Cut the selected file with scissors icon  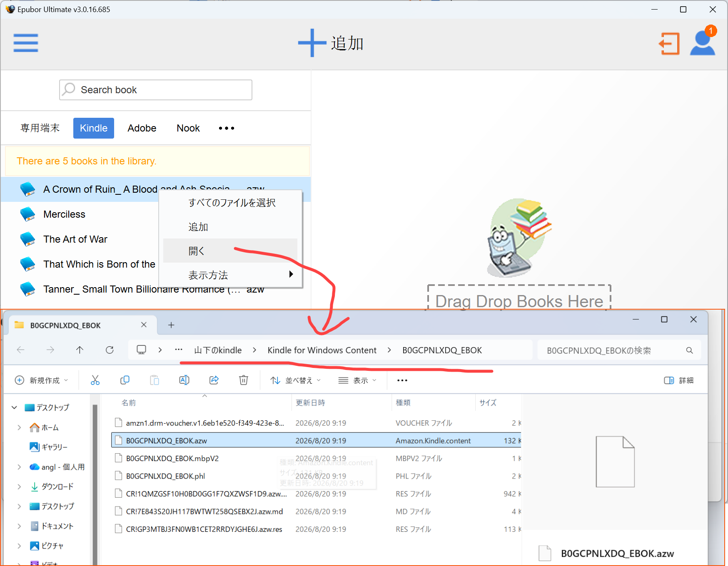click(95, 380)
